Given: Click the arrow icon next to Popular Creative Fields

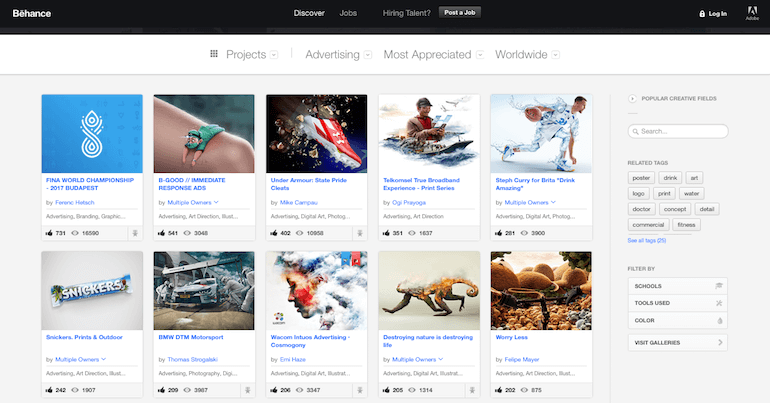Looking at the screenshot, I should tap(632, 99).
